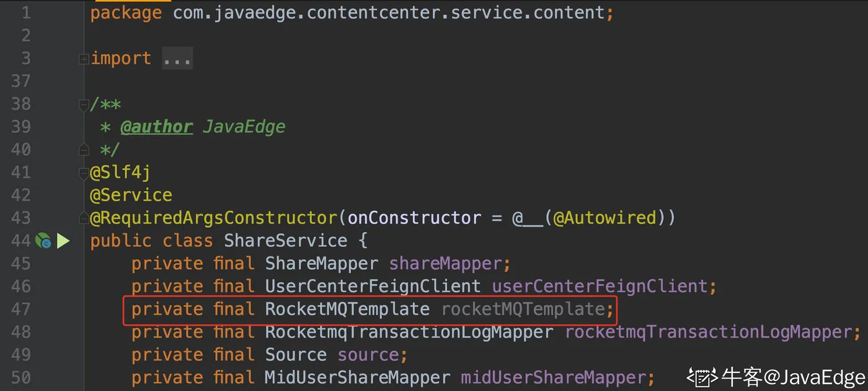The image size is (868, 391).
Task: Click the fold marker ending the Javadoc comment
Action: (84, 150)
